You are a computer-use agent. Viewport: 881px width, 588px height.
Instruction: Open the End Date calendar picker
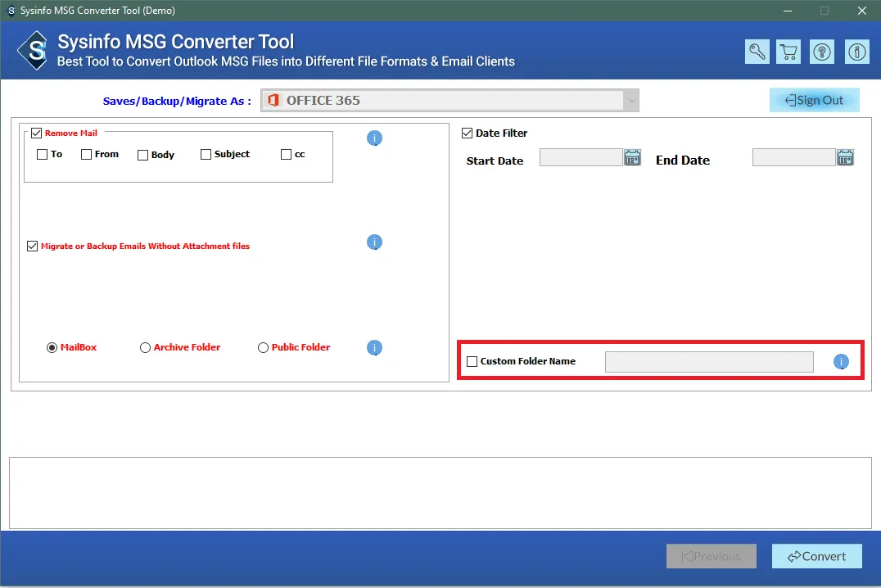pos(845,158)
